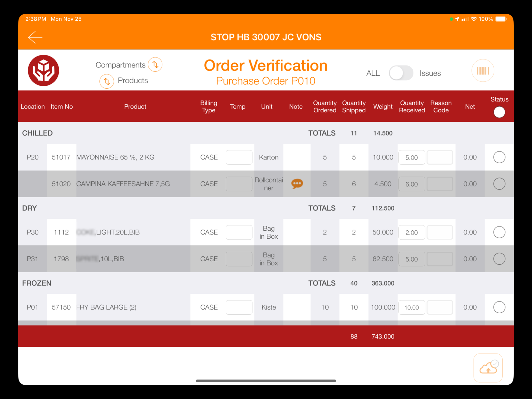Click grand total weight 743.000
This screenshot has height=399, width=532.
383,336
